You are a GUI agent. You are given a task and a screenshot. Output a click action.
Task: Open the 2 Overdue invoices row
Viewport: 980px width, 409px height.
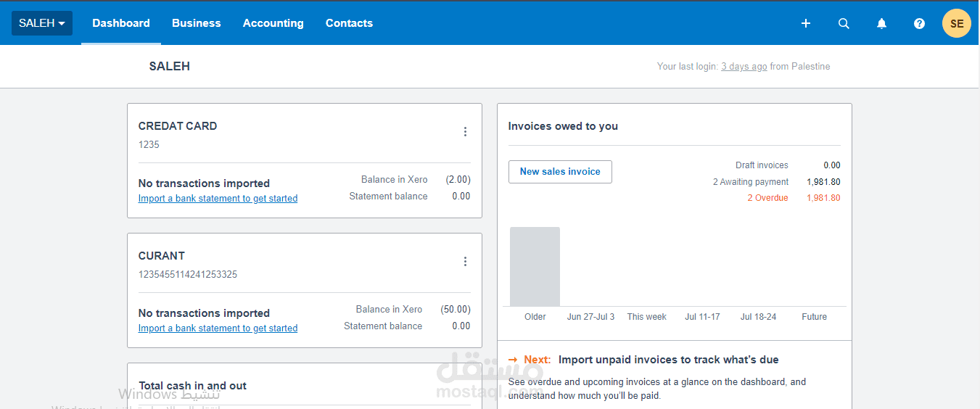pos(794,198)
